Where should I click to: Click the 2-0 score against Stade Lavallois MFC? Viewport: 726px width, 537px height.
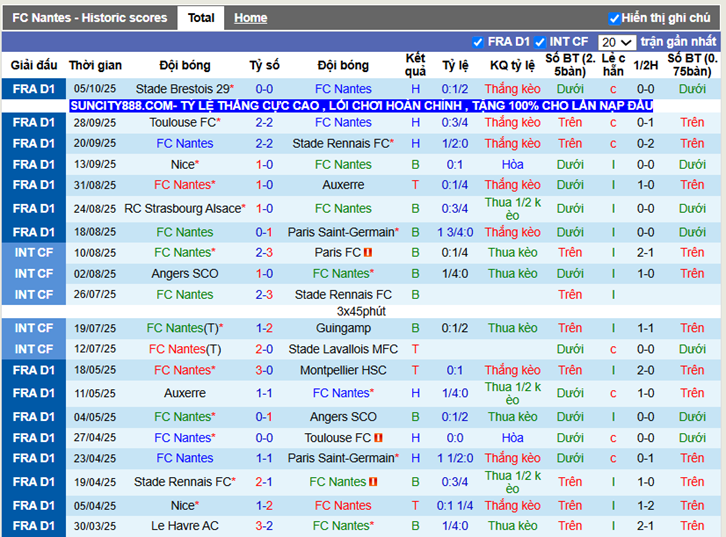(264, 349)
